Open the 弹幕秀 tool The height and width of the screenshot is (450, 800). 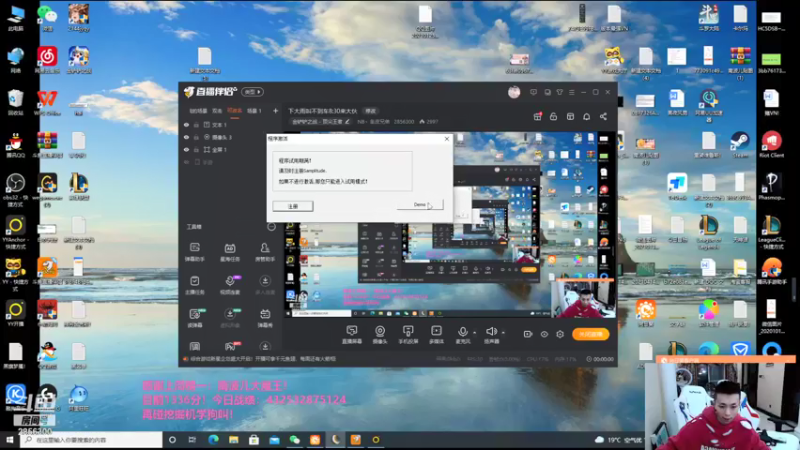(265, 318)
